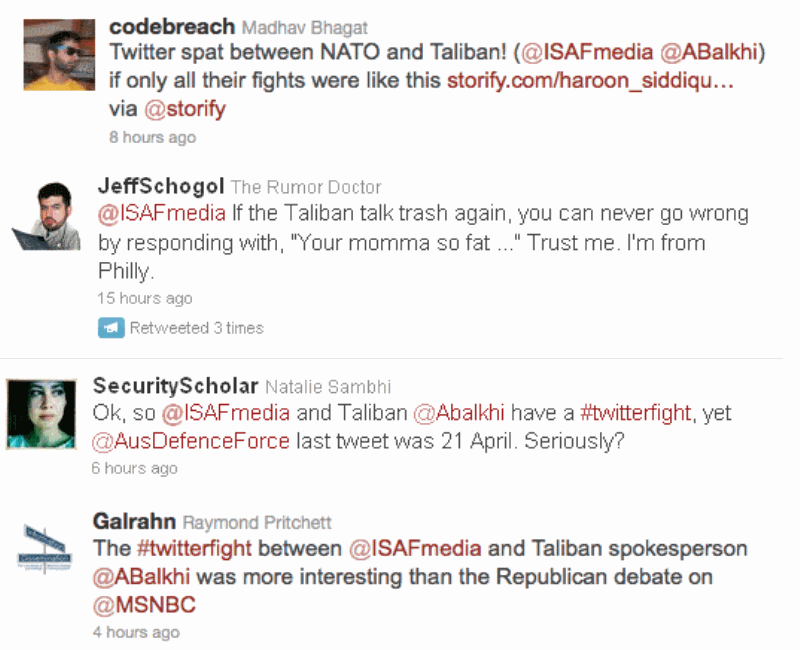This screenshot has height=650, width=800.
Task: Click the "15 hours ago" timestamp
Action: (144, 298)
